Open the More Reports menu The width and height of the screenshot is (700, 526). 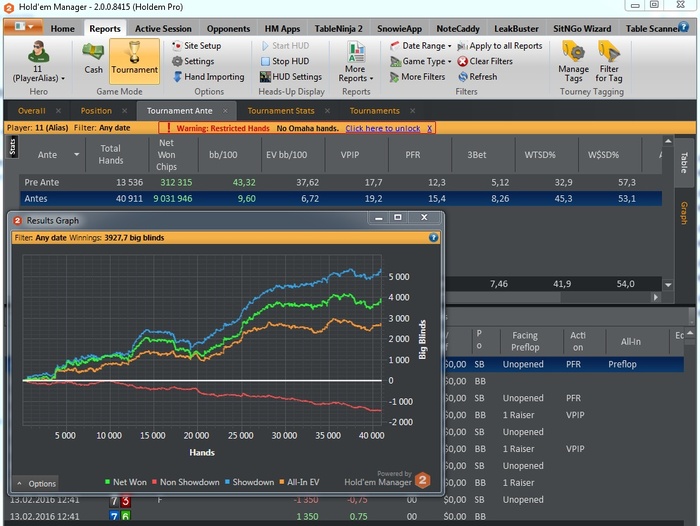tap(356, 62)
